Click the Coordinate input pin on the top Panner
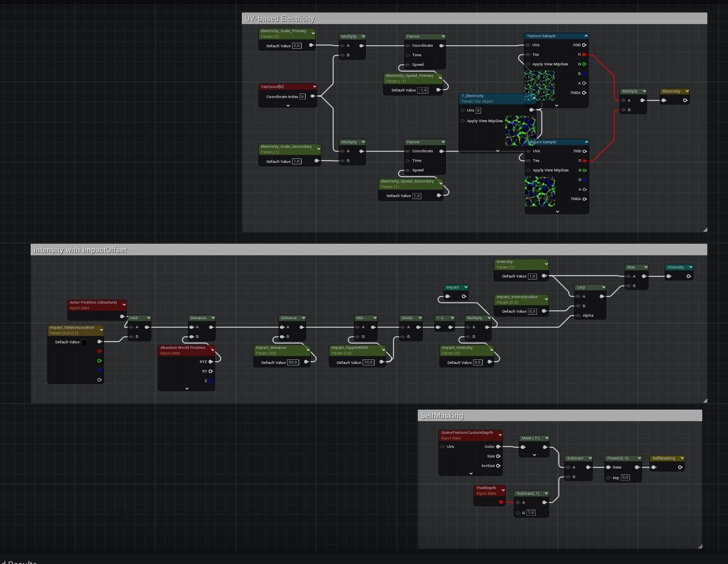 407,45
